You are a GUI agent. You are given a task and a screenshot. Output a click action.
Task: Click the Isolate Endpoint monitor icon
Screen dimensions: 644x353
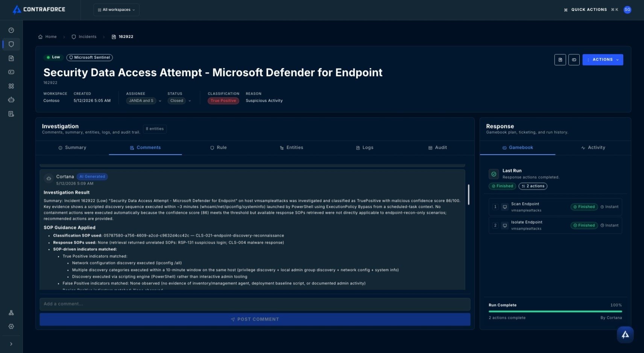tap(505, 226)
